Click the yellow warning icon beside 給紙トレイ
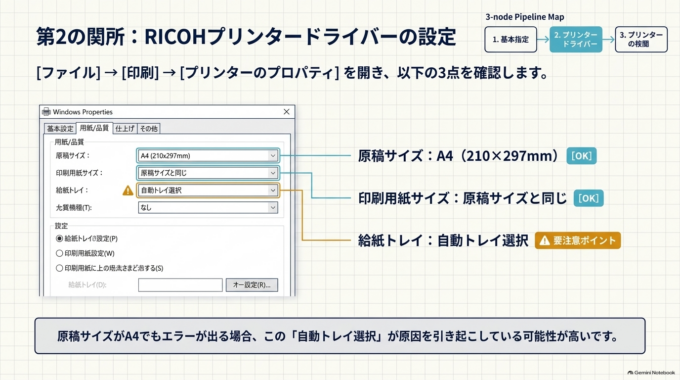Image resolution: width=680 pixels, height=380 pixels. 128,190
